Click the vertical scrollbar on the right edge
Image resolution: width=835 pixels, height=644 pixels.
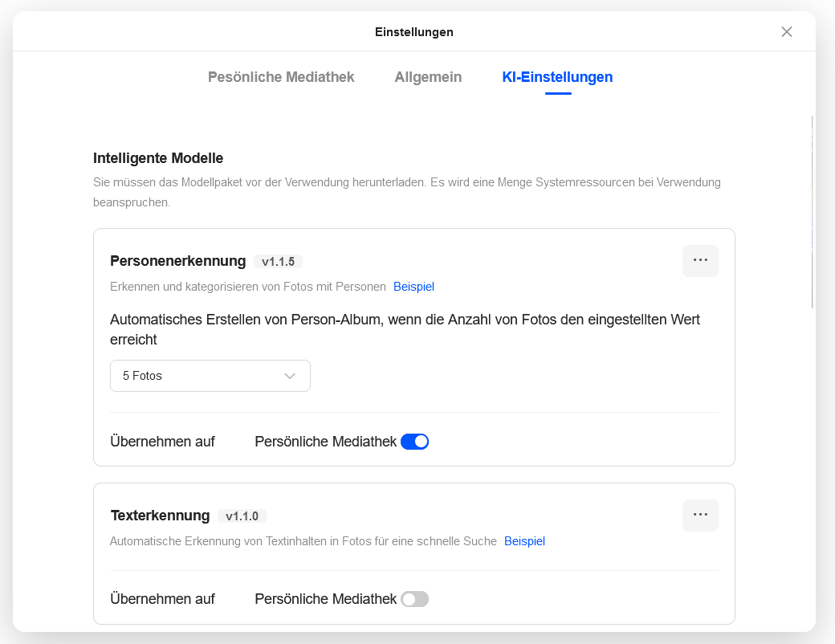(812, 211)
